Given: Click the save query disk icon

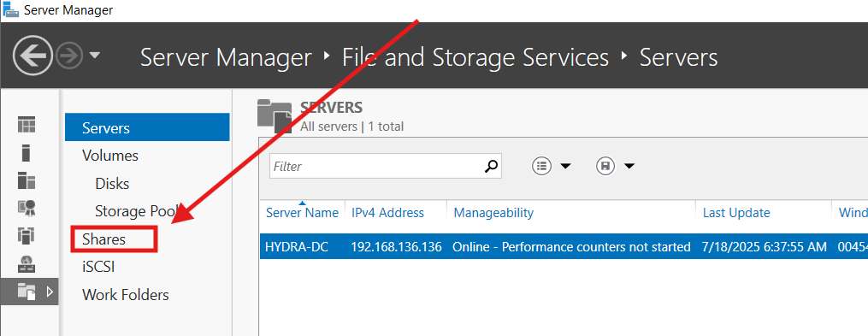Looking at the screenshot, I should [x=605, y=166].
